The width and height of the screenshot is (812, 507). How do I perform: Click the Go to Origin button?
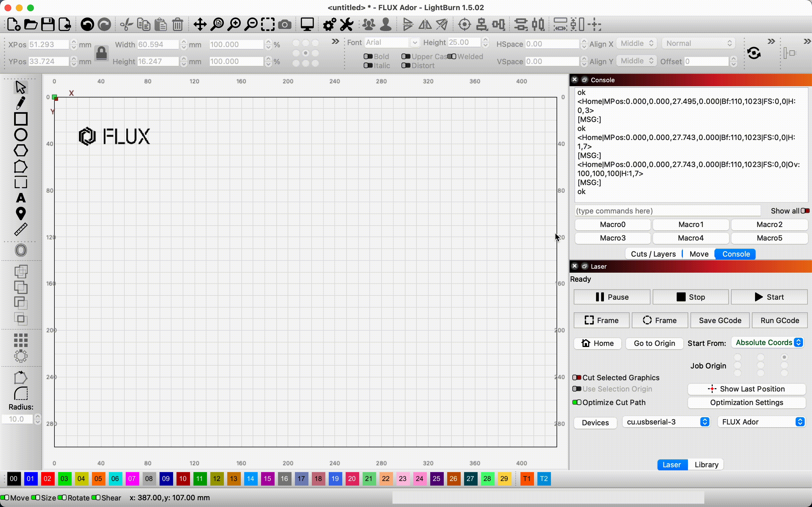coord(654,343)
